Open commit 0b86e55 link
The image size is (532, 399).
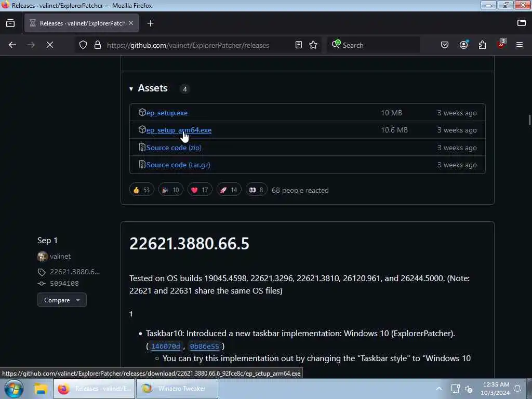coord(205,346)
